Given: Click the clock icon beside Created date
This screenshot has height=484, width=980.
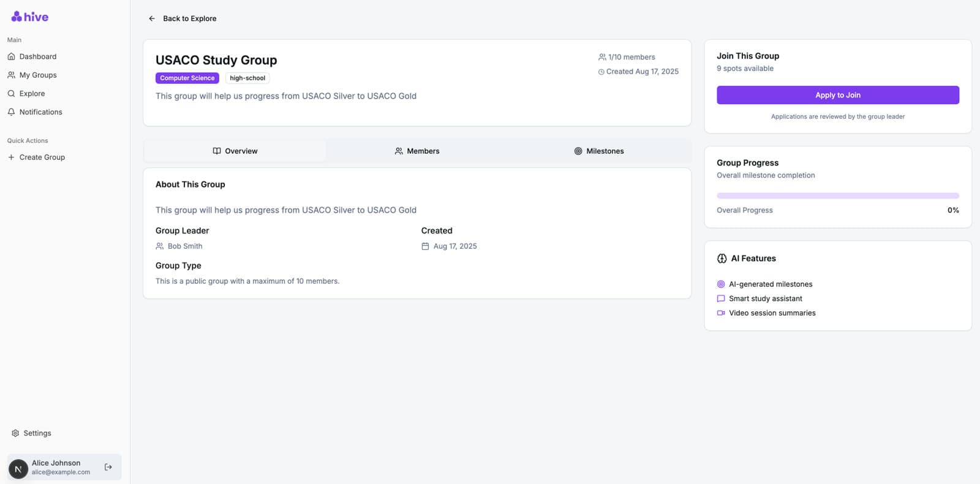Looking at the screenshot, I should (x=601, y=72).
